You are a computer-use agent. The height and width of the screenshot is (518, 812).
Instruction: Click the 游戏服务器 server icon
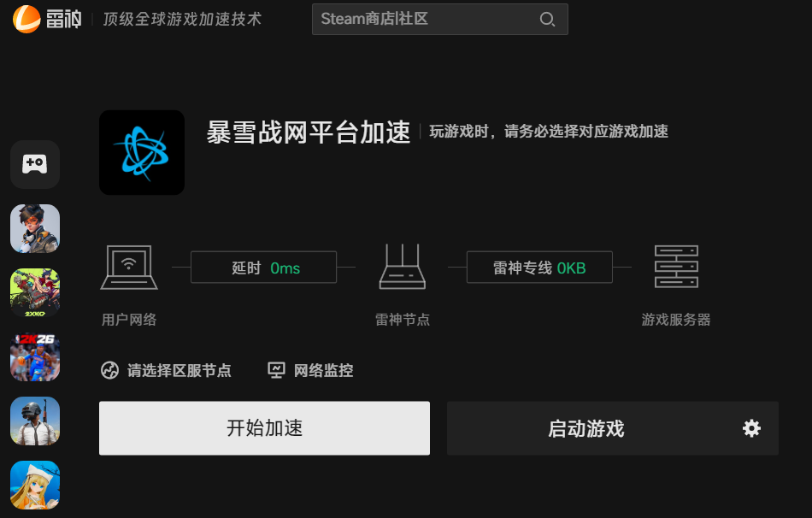(x=676, y=267)
